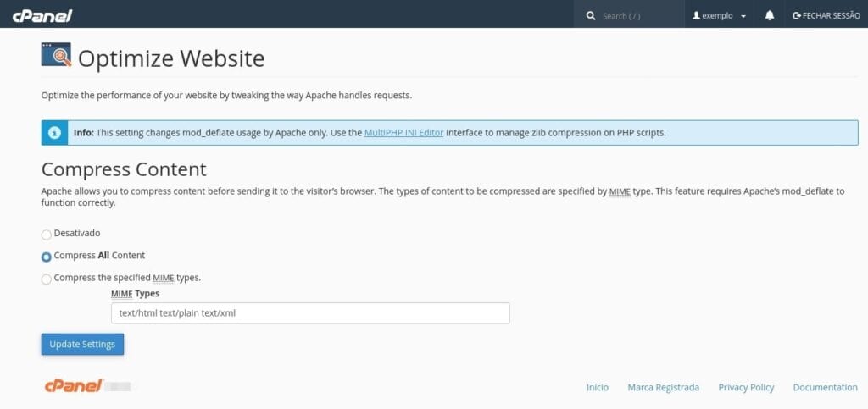Expand the exemplo user dropdown arrow
Image resolution: width=868 pixels, height=409 pixels.
point(743,16)
